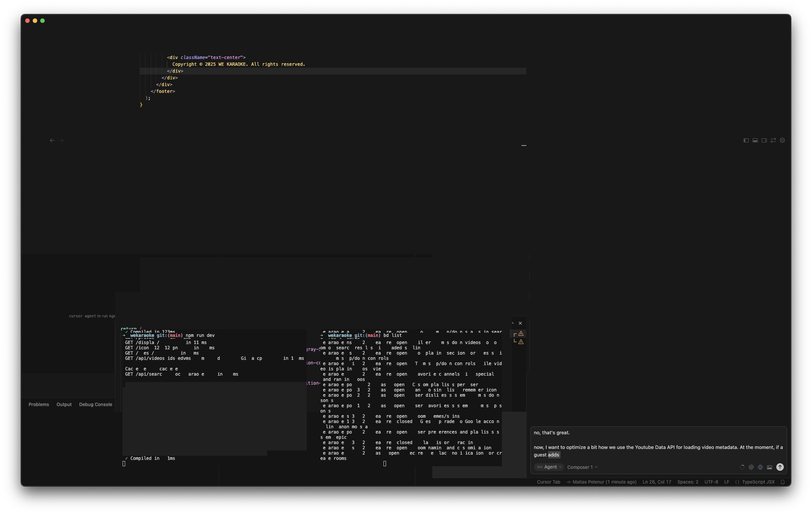This screenshot has width=812, height=514.
Task: Toggle the secondary sidebar panel
Action: click(x=764, y=140)
